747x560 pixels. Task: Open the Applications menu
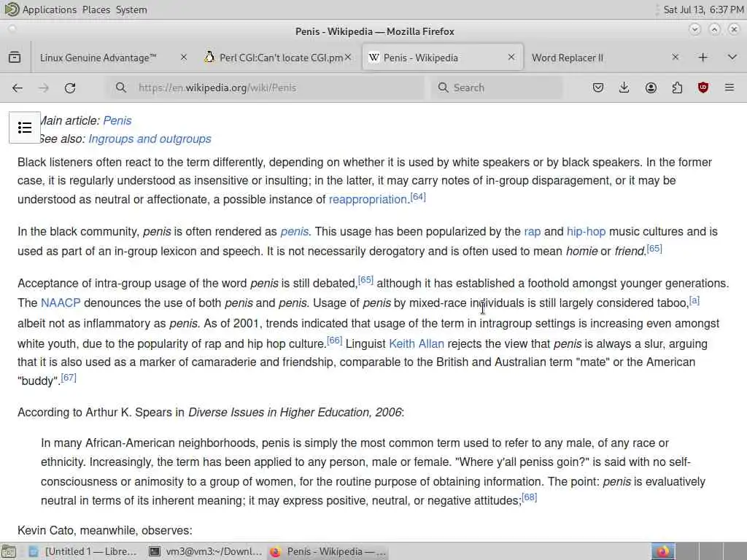(49, 9)
